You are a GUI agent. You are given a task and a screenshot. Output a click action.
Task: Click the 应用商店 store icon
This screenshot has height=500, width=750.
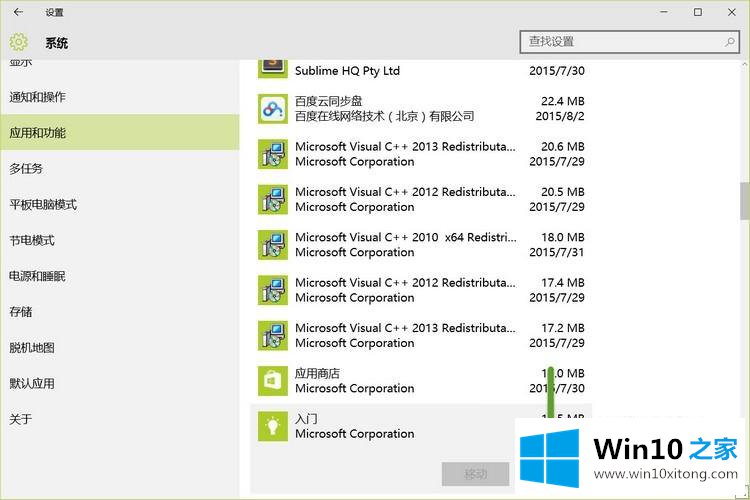pos(273,381)
